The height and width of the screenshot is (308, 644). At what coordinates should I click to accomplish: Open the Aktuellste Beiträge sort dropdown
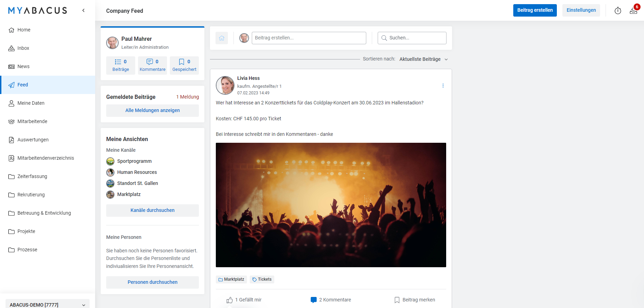click(423, 59)
